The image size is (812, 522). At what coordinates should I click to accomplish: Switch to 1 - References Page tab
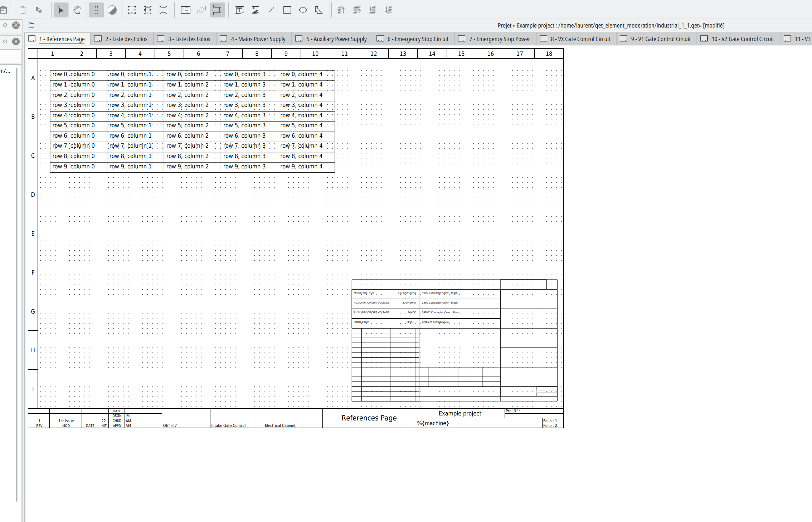(x=57, y=39)
